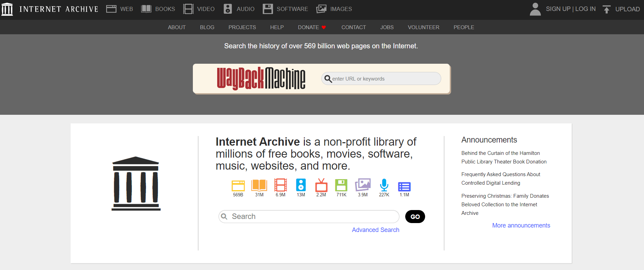The image size is (644, 270).
Task: Click the purple images icon labeled 3.9M
Action: click(x=363, y=185)
